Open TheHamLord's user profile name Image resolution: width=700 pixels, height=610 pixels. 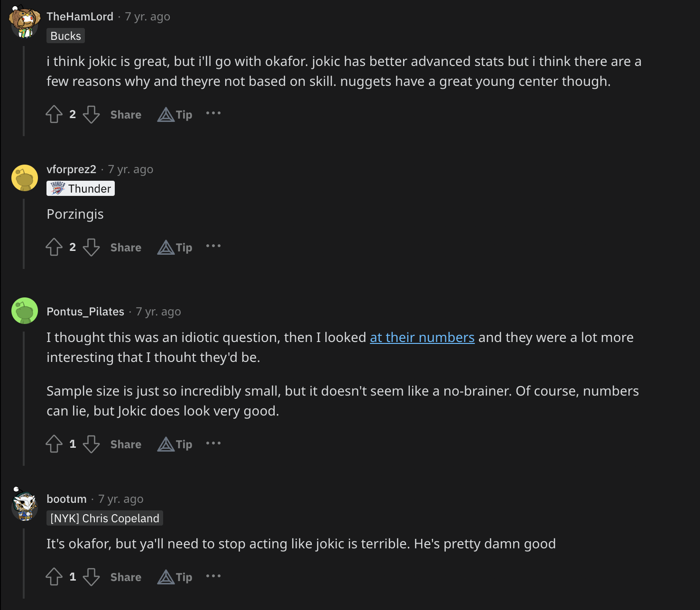click(80, 17)
